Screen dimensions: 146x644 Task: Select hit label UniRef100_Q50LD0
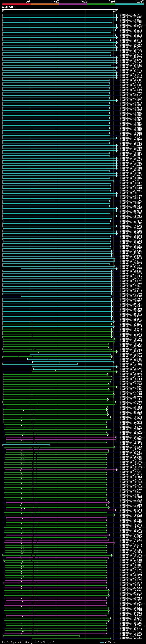point(131,296)
